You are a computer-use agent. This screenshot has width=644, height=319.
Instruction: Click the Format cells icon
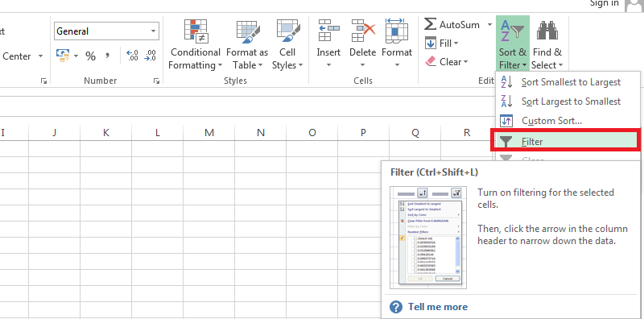(396, 31)
